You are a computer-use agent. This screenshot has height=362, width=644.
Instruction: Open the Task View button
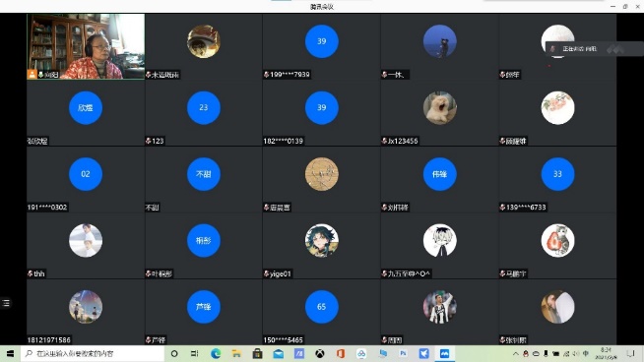click(x=195, y=353)
